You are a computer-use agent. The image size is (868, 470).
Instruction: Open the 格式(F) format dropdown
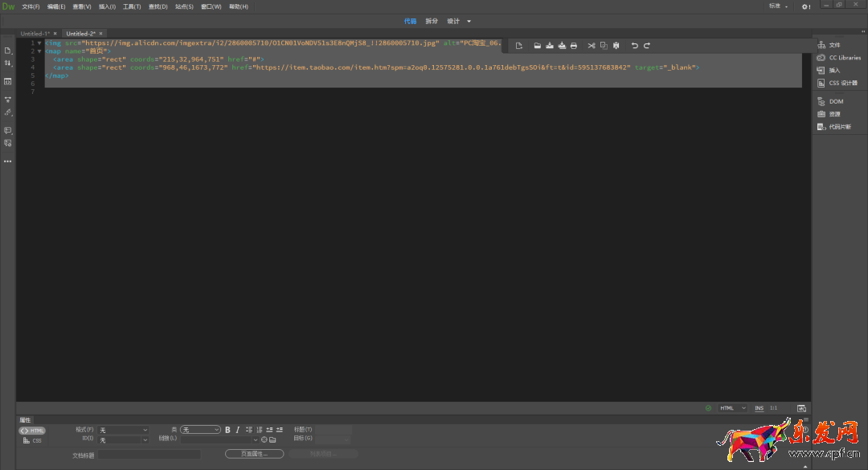123,430
